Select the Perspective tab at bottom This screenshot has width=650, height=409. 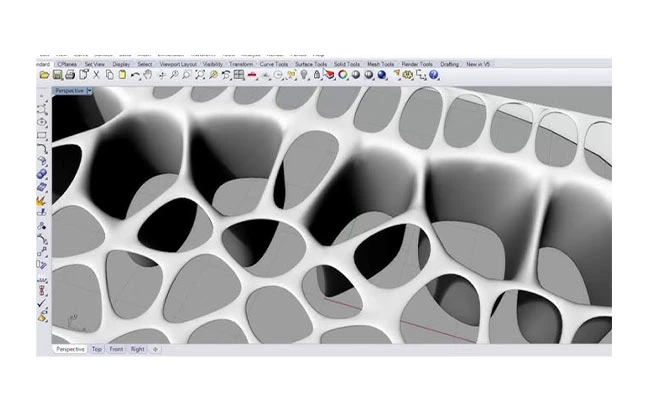click(x=70, y=349)
